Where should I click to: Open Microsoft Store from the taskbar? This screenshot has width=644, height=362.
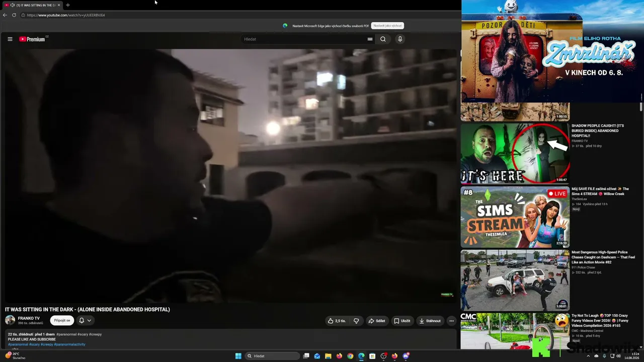click(372, 356)
